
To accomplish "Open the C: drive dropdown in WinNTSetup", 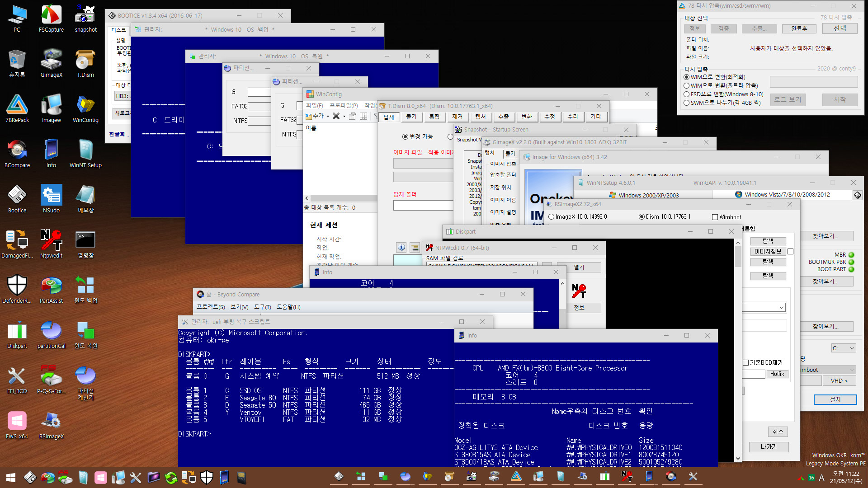I will [x=844, y=348].
